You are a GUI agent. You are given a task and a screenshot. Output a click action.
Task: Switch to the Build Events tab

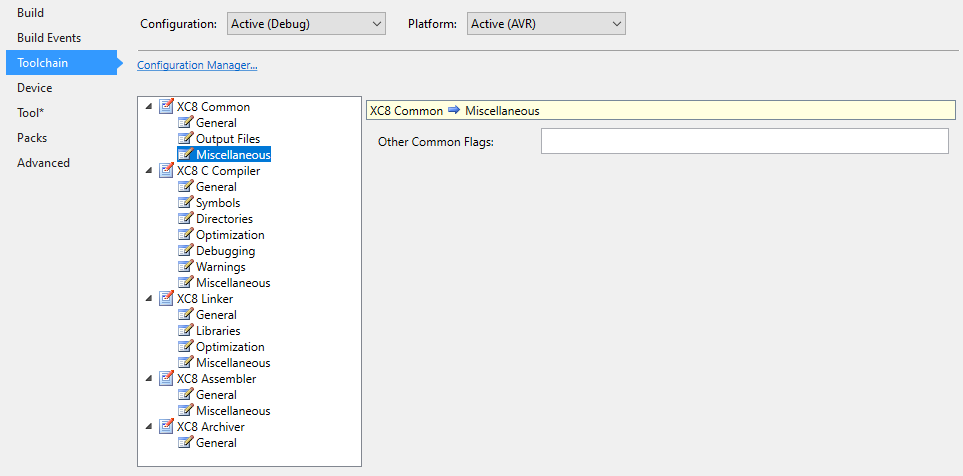pyautogui.click(x=49, y=38)
